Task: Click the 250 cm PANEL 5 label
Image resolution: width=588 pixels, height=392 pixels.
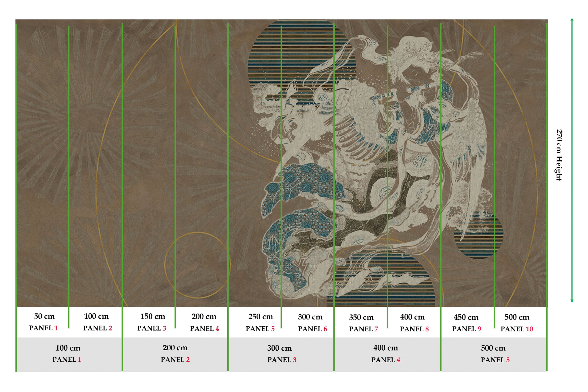Action: tap(260, 323)
